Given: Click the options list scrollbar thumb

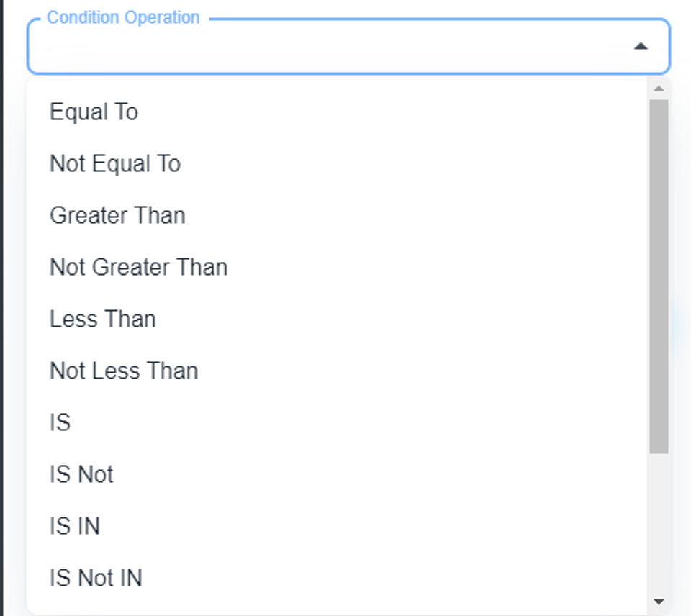Looking at the screenshot, I should click(x=659, y=276).
